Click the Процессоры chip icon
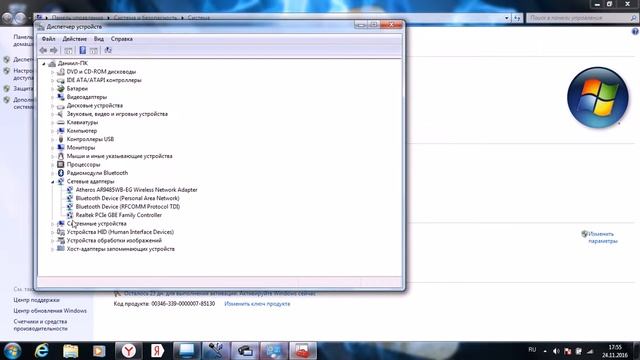640x360 pixels. (x=61, y=164)
